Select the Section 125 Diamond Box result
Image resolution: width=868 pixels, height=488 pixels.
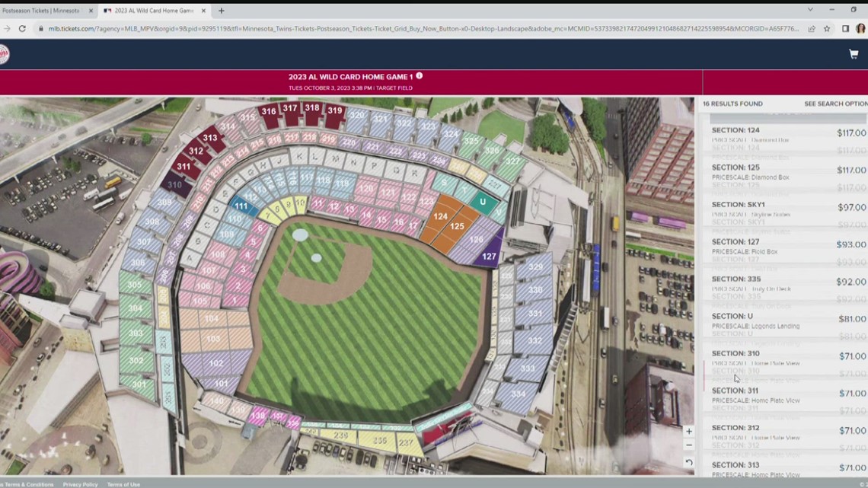click(784, 172)
